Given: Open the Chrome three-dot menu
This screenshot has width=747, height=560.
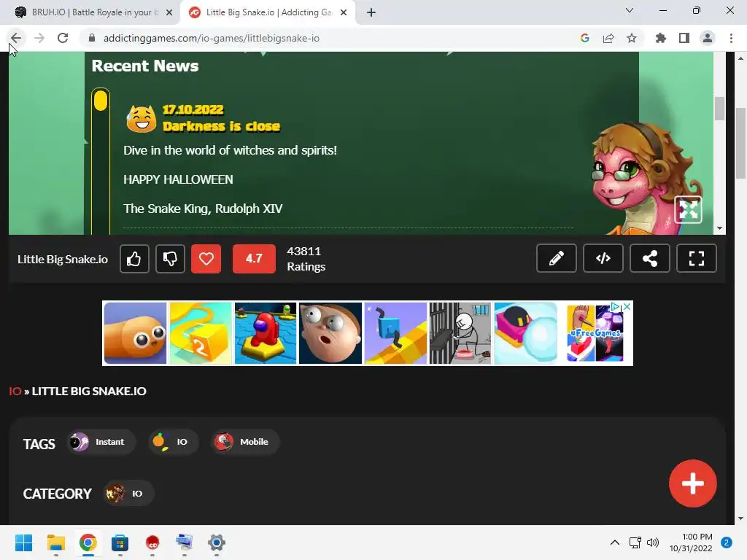Looking at the screenshot, I should click(731, 38).
